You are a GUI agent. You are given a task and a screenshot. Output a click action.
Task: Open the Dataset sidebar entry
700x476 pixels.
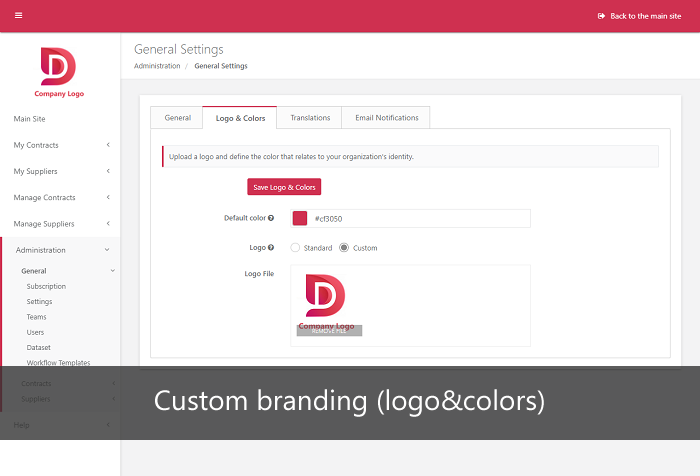coord(38,347)
